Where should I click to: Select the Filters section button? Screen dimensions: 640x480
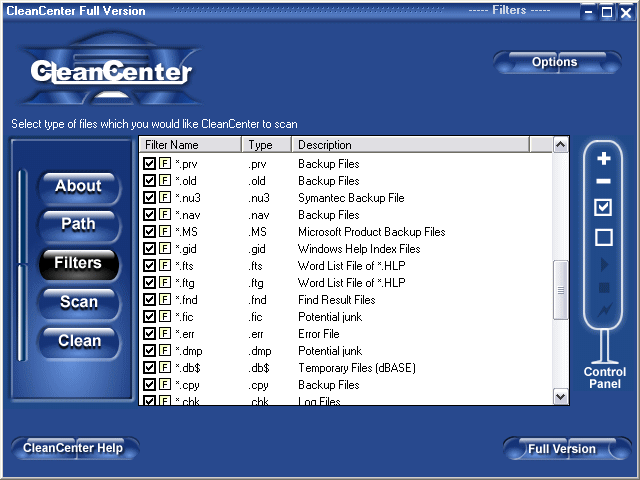coord(79,264)
